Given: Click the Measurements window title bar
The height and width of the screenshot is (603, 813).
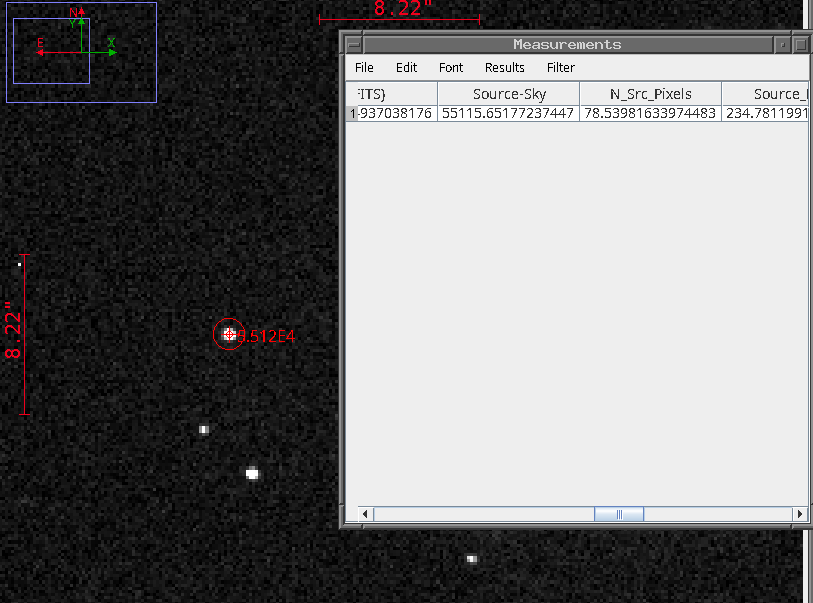Looking at the screenshot, I should pos(567,45).
